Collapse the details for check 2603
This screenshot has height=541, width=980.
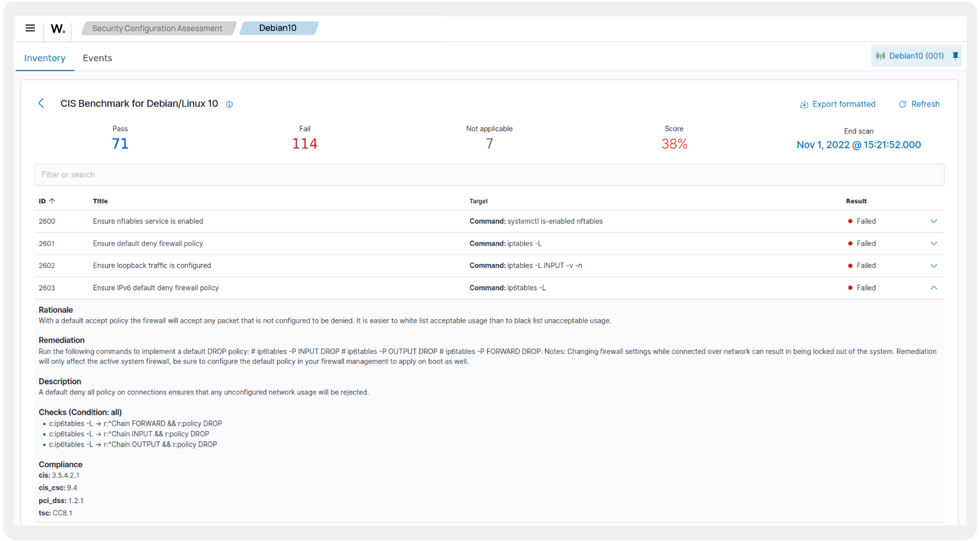tap(934, 288)
